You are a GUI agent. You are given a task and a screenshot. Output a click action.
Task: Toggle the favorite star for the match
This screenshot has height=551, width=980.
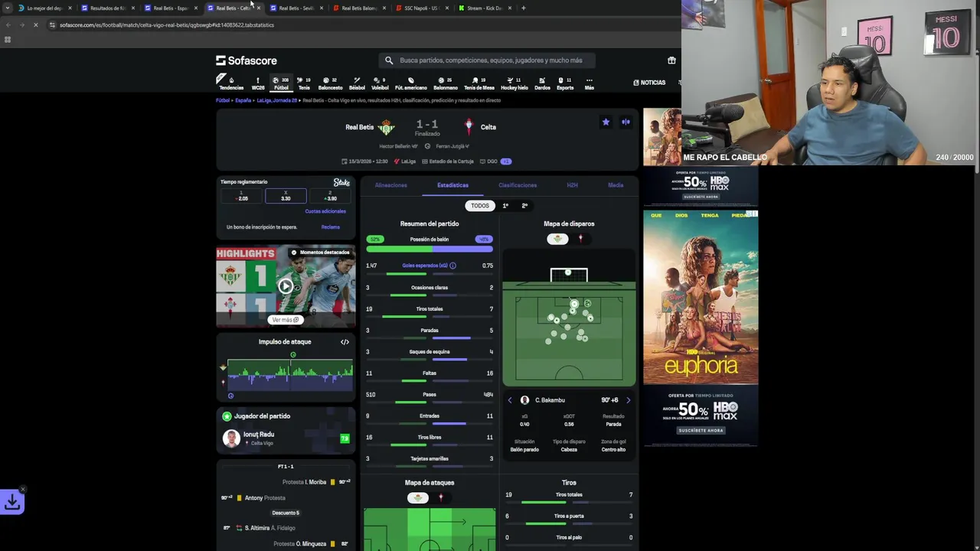tap(606, 122)
